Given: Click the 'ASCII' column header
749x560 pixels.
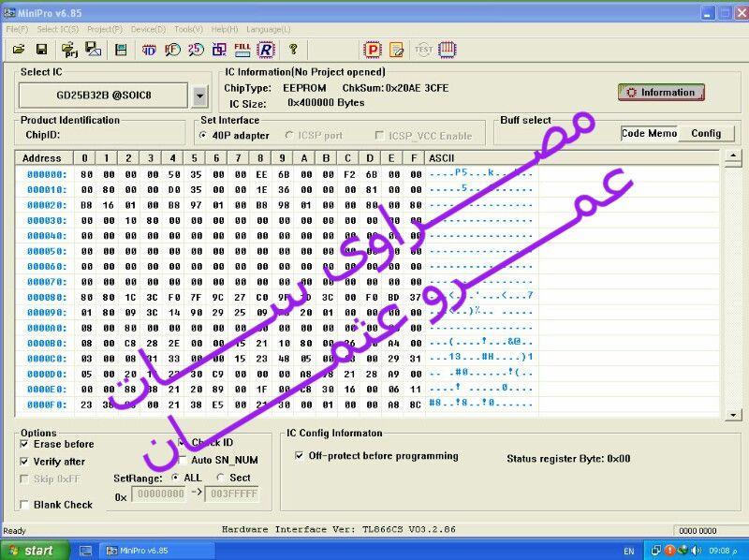Looking at the screenshot, I should pos(481,158).
